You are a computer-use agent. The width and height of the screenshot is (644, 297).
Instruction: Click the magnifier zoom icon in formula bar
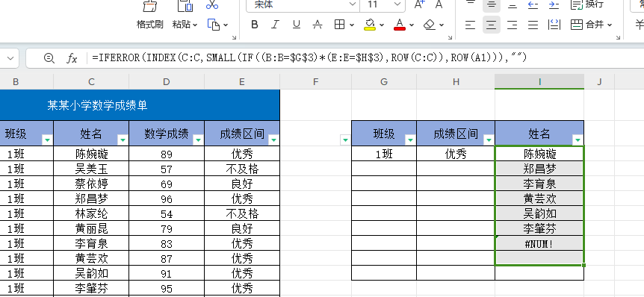[49, 58]
